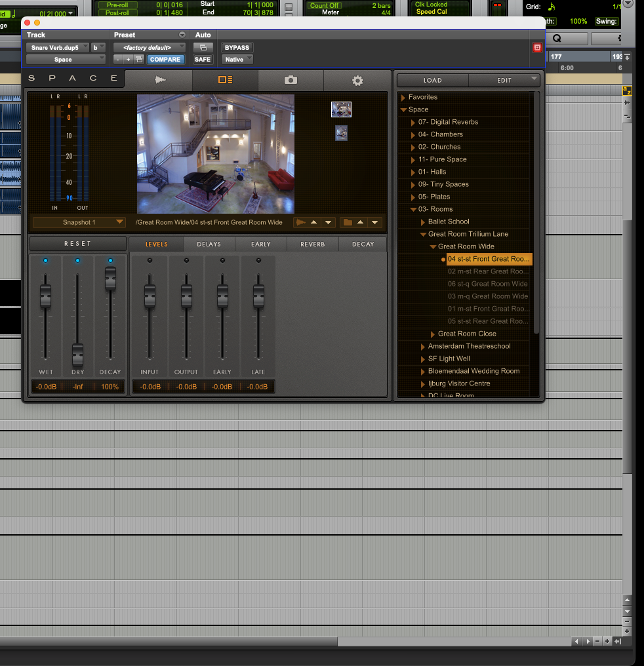Click scroll left arrow at bottom of edit window
The height and width of the screenshot is (666, 644).
pyautogui.click(x=576, y=641)
